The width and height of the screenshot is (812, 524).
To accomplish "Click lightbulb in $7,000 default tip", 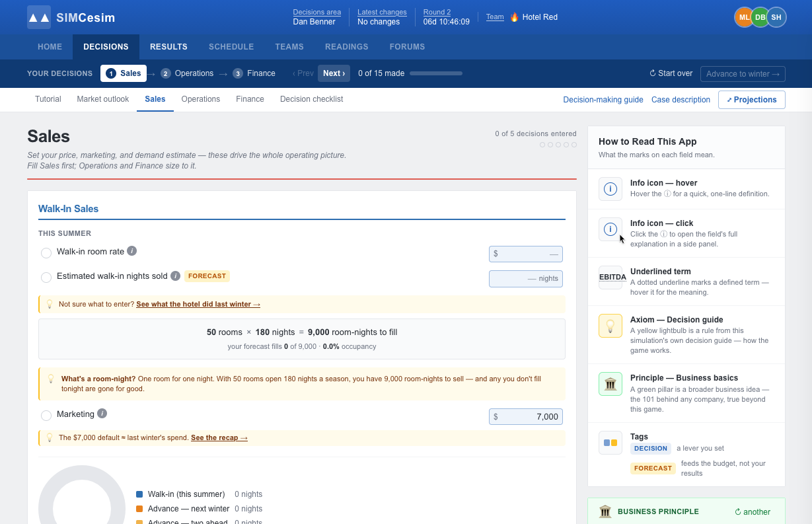I will (50, 437).
